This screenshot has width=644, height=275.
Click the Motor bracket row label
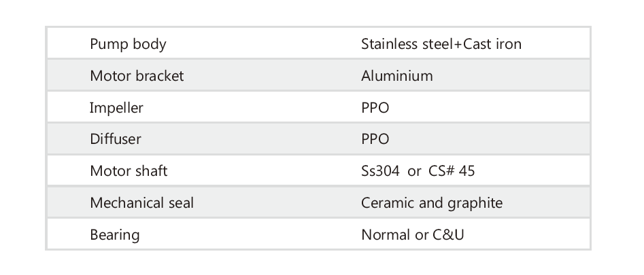(x=137, y=75)
